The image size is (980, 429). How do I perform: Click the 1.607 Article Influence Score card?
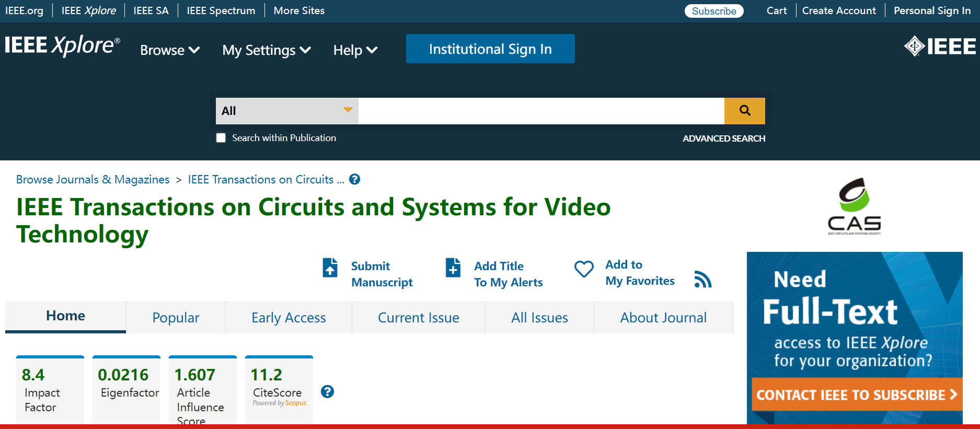click(x=203, y=391)
